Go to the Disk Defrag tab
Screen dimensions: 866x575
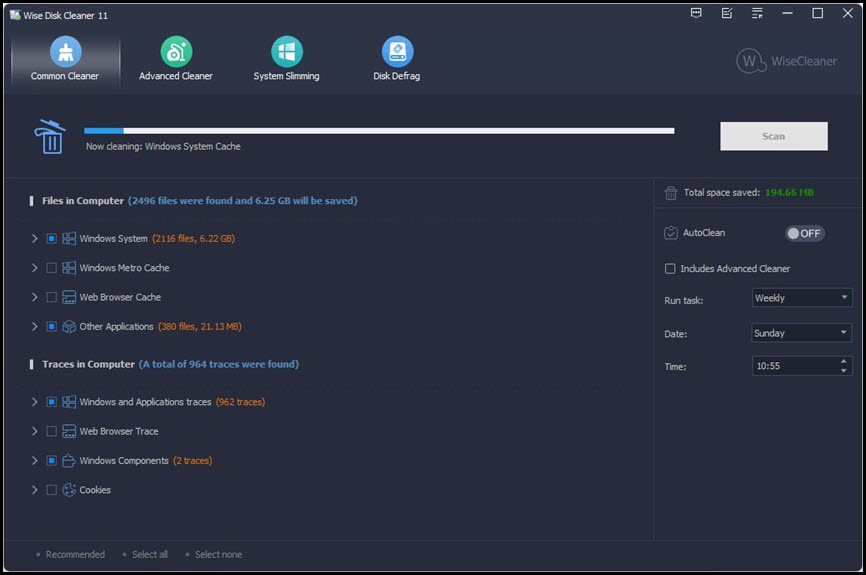click(x=397, y=59)
